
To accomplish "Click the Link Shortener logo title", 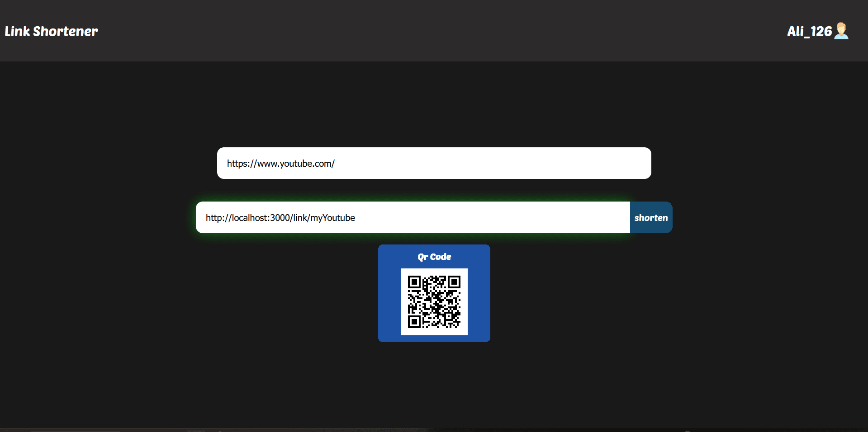I will coord(51,31).
